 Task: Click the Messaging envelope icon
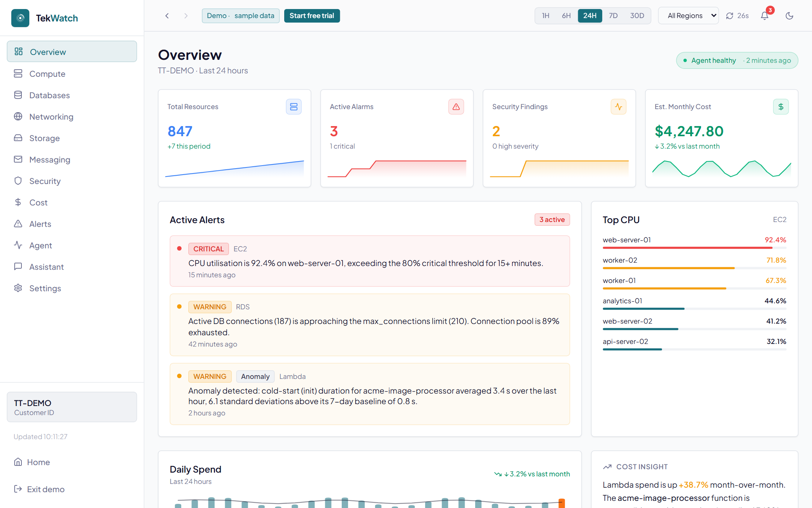(18, 159)
